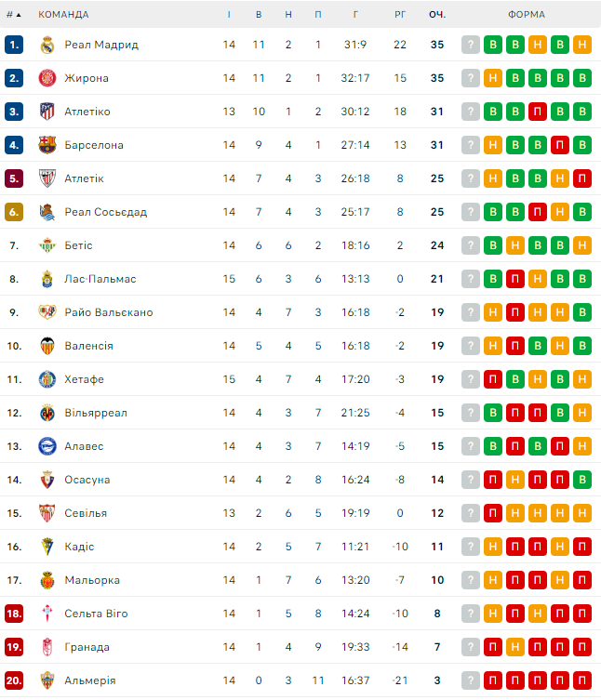Image resolution: width=601 pixels, height=700 pixels.
Task: Click the Sevilla club crest icon
Action: 47,513
